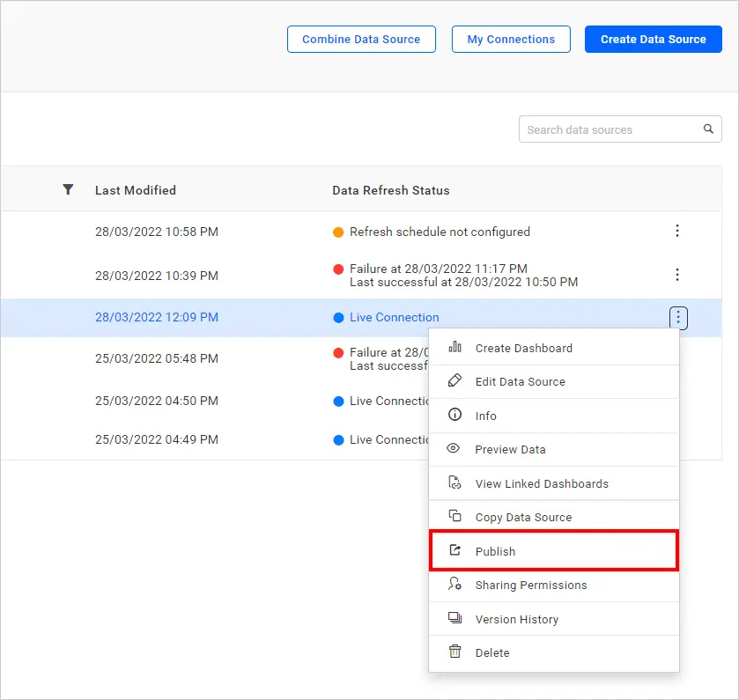Select Copy Data Source entry
Viewport: 739px width, 700px height.
[x=554, y=517]
